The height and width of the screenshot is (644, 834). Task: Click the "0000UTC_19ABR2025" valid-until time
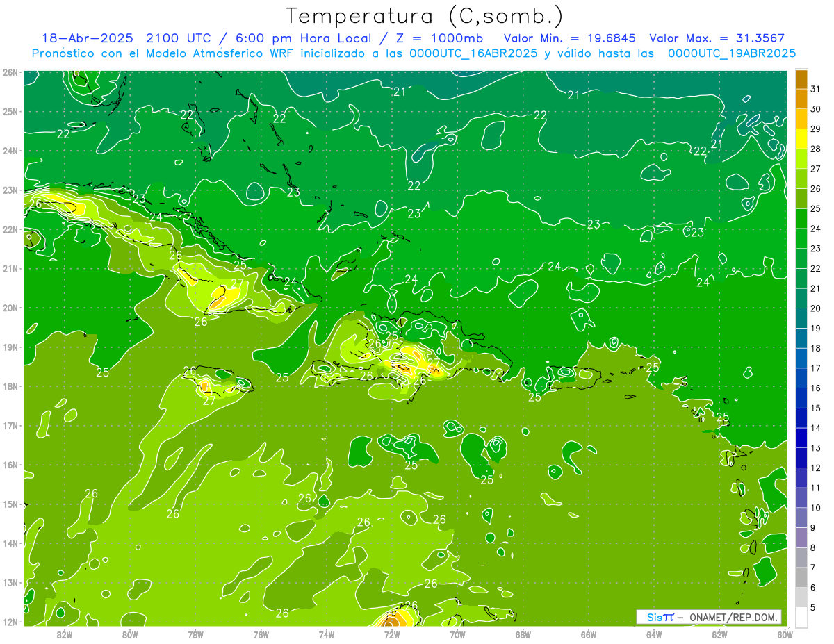point(732,53)
